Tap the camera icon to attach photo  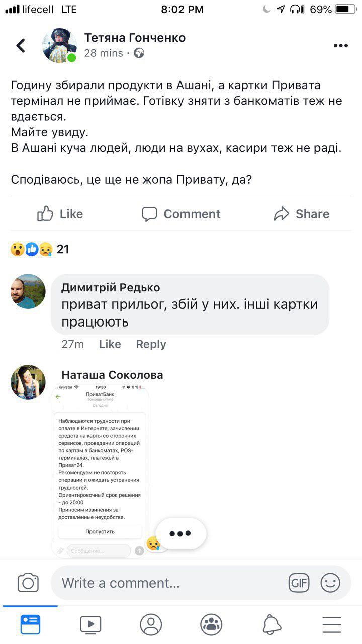28,583
